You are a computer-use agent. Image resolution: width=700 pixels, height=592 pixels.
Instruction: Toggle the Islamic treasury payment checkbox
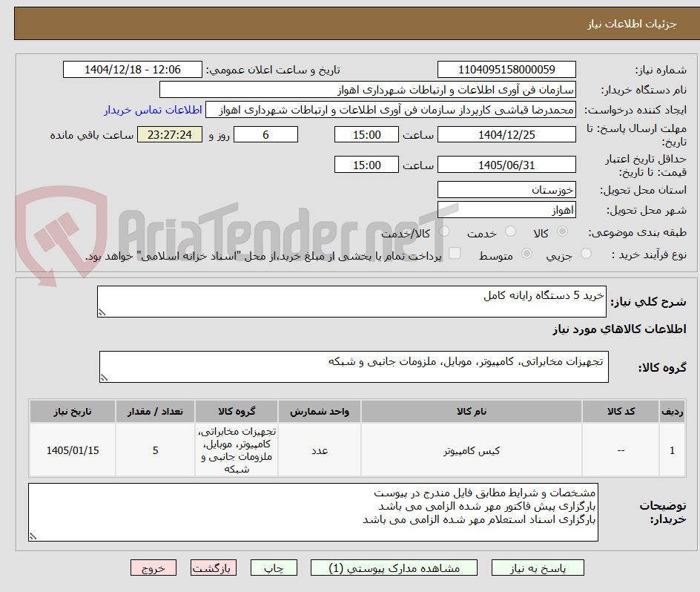point(455,253)
